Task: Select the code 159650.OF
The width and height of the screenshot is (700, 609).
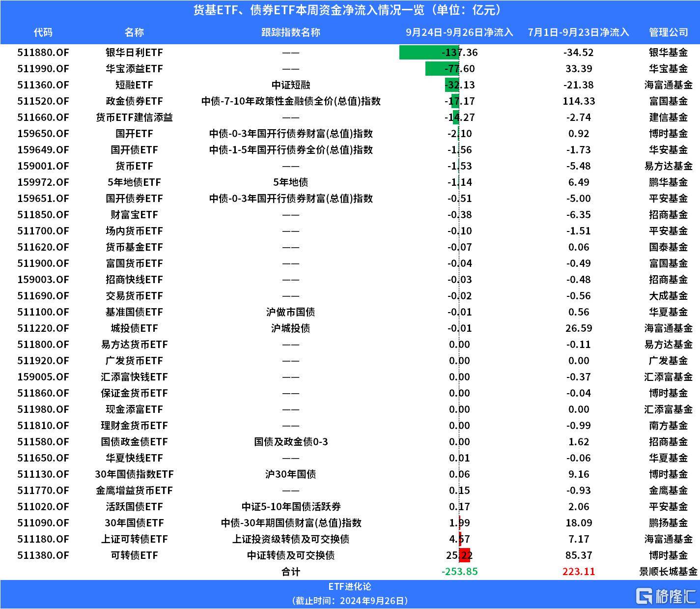Action: click(43, 134)
